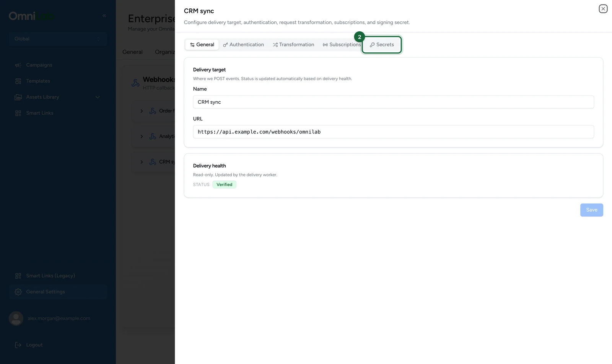Expand the CRM webhook row chevron
This screenshot has height=364, width=612.
[x=142, y=162]
